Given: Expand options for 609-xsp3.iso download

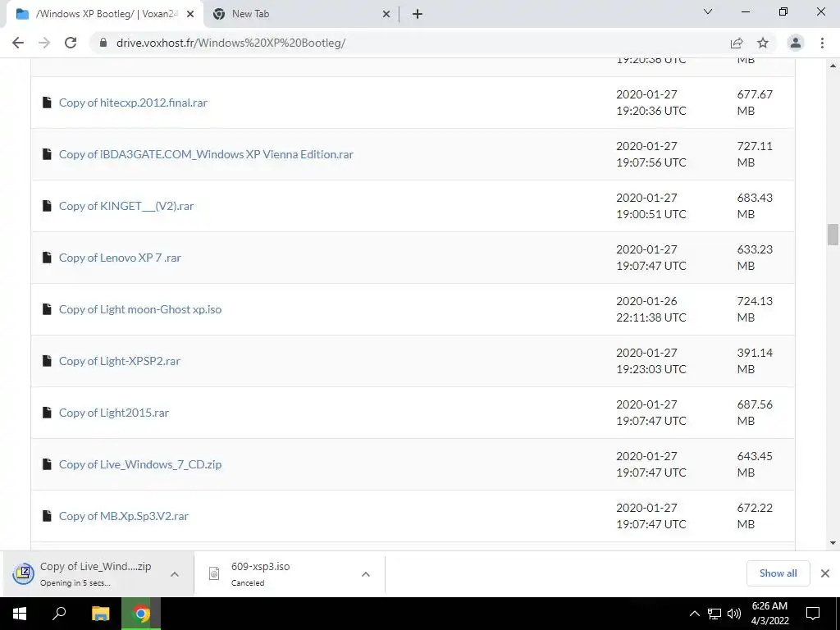Looking at the screenshot, I should pos(366,574).
